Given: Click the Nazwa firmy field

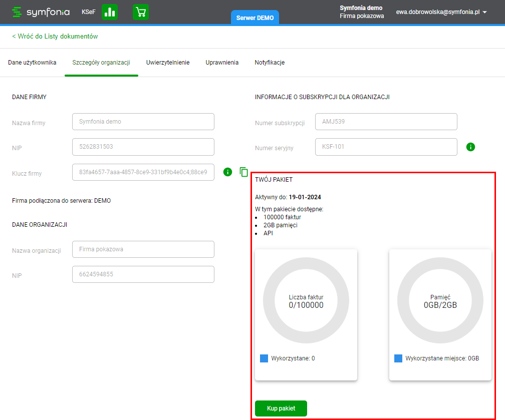Looking at the screenshot, I should 143,122.
